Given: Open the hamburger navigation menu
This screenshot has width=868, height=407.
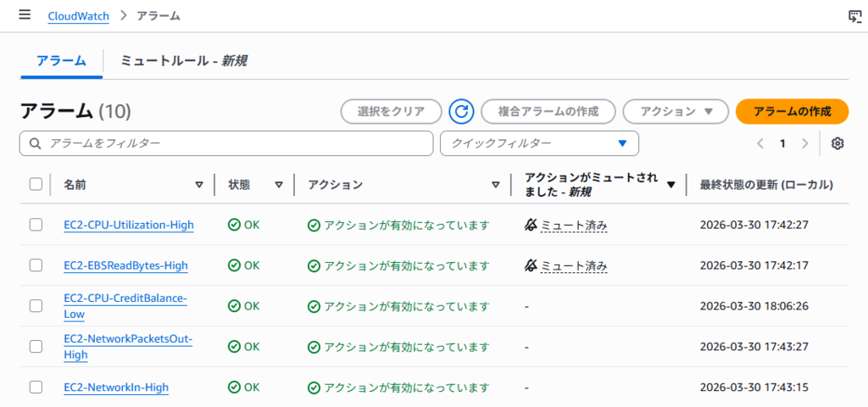Looking at the screenshot, I should pyautogui.click(x=25, y=14).
